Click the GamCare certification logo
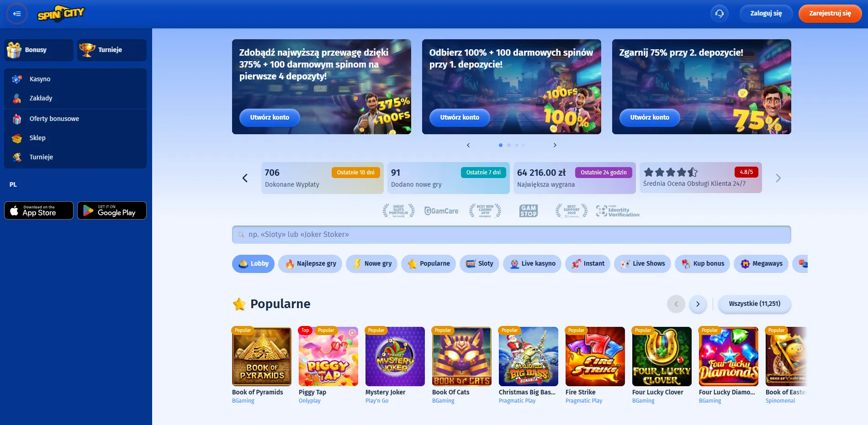This screenshot has width=868, height=425. (x=441, y=211)
